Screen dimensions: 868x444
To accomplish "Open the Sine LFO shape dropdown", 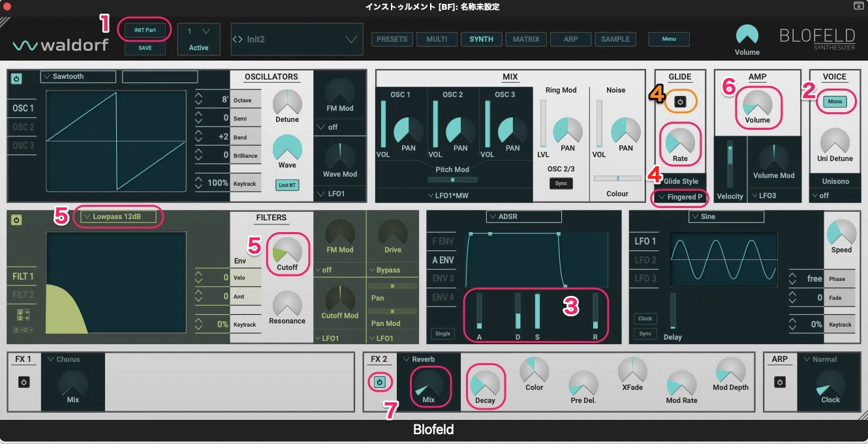I will pos(726,216).
